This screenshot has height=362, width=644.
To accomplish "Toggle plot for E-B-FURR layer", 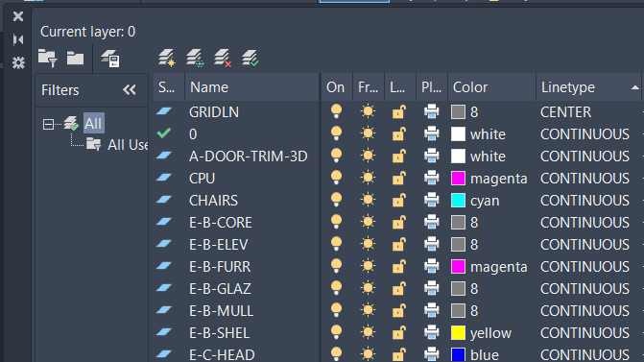I will [432, 266].
